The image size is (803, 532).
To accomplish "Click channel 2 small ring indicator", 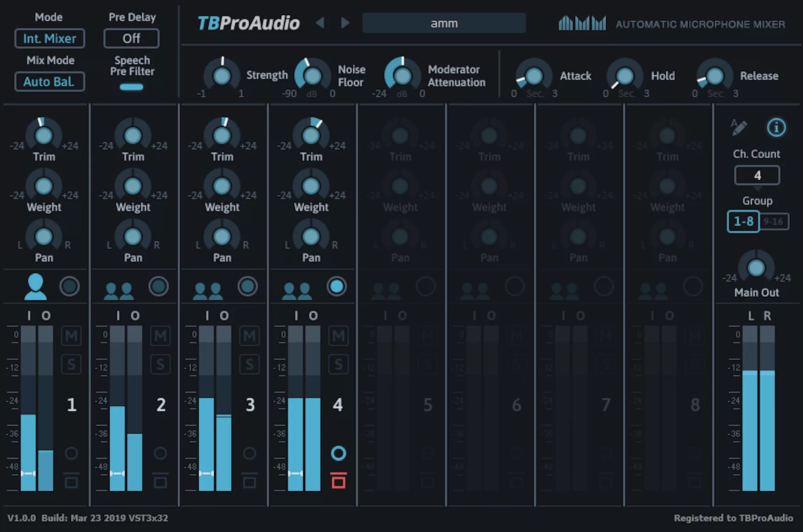I will point(160,453).
